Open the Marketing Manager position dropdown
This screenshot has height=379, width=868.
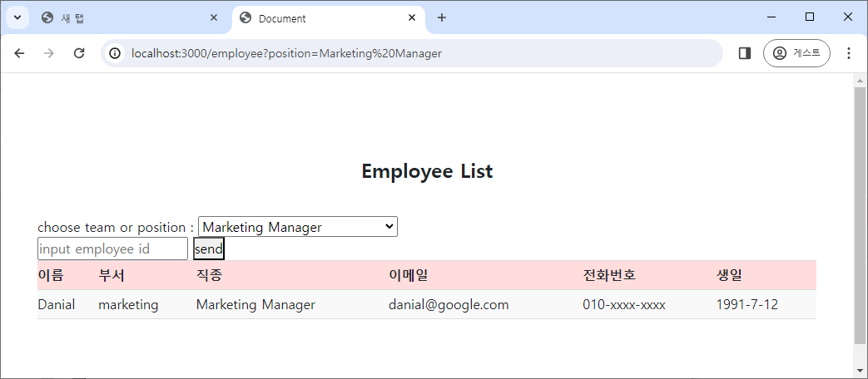pyautogui.click(x=298, y=227)
